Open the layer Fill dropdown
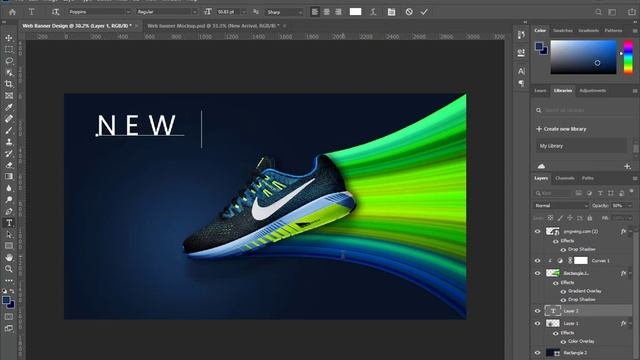 630,218
